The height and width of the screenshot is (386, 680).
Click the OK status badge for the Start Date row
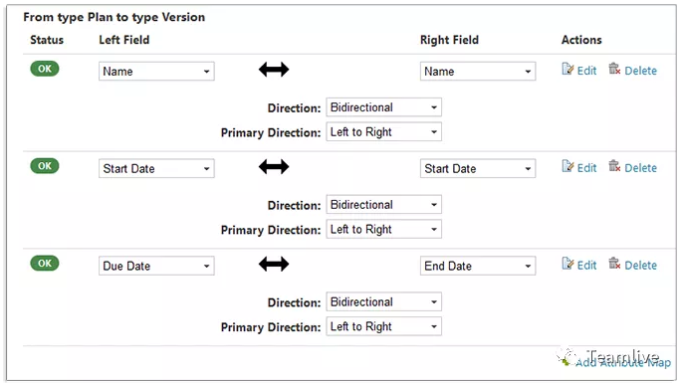pyautogui.click(x=45, y=166)
